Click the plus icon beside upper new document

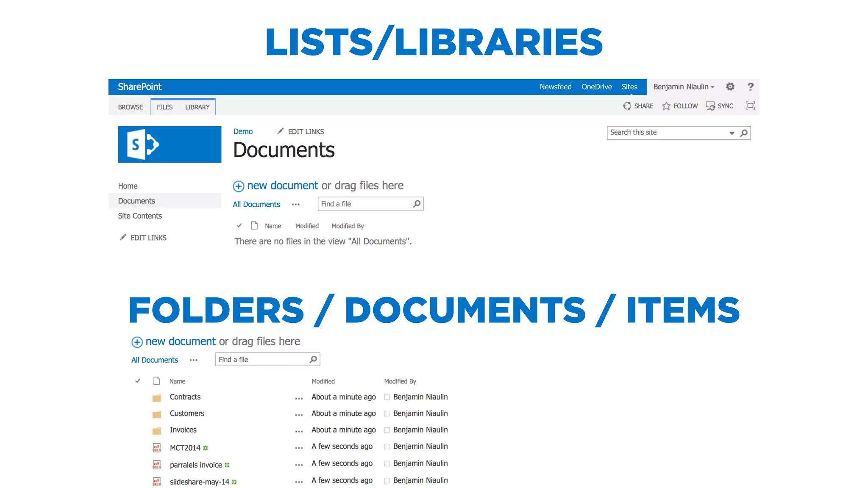tap(239, 186)
